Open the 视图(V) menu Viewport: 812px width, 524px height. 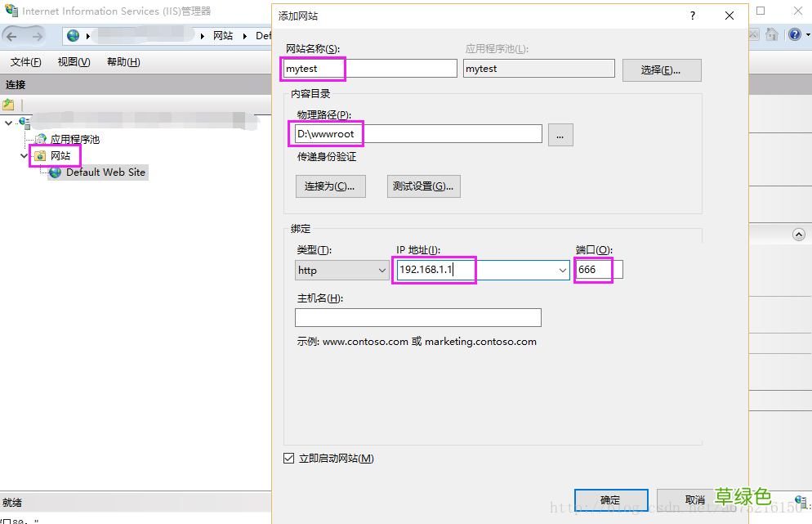click(x=74, y=61)
